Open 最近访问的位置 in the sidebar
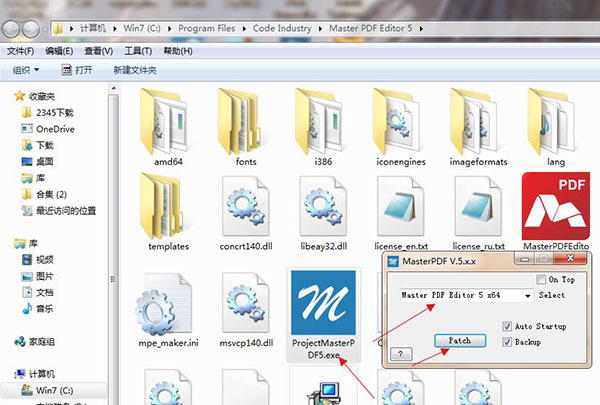Viewport: 600px width, 405px height. click(59, 211)
